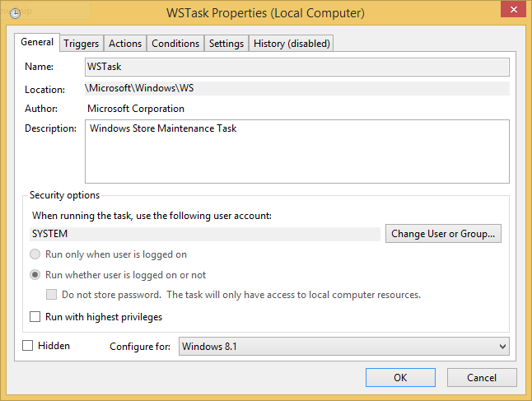Click the Location path field
The image size is (532, 401).
coord(296,88)
